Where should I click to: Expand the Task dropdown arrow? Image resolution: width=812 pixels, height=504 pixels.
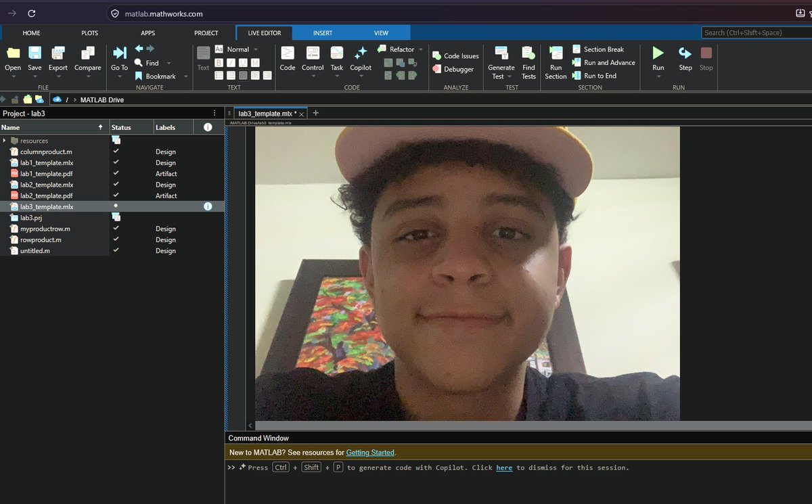click(336, 76)
